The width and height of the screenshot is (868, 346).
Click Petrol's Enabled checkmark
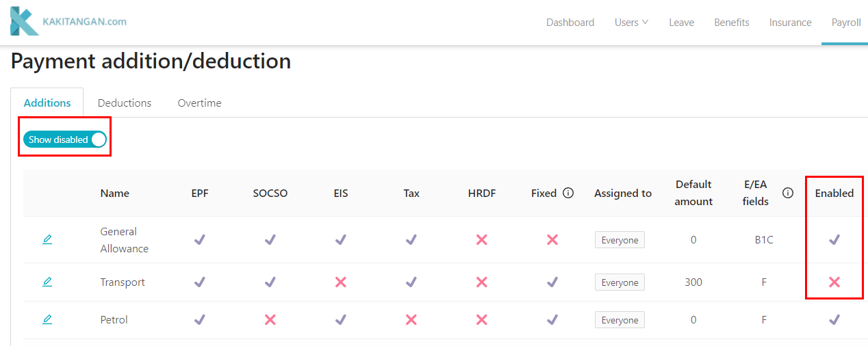coord(834,319)
